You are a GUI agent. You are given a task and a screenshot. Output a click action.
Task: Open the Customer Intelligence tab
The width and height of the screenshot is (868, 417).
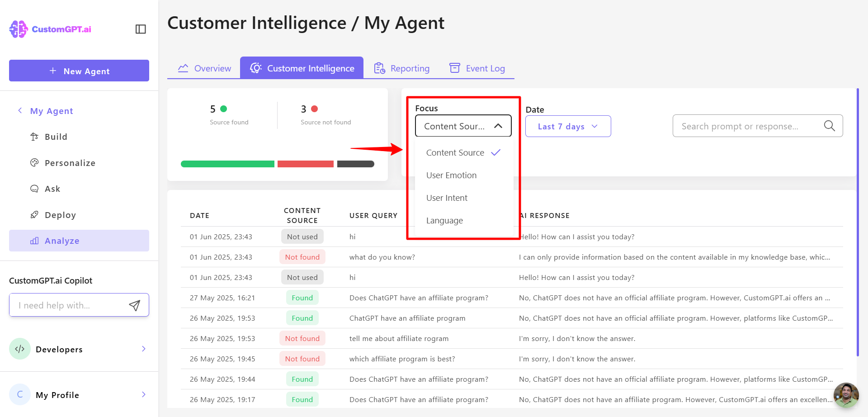(302, 68)
